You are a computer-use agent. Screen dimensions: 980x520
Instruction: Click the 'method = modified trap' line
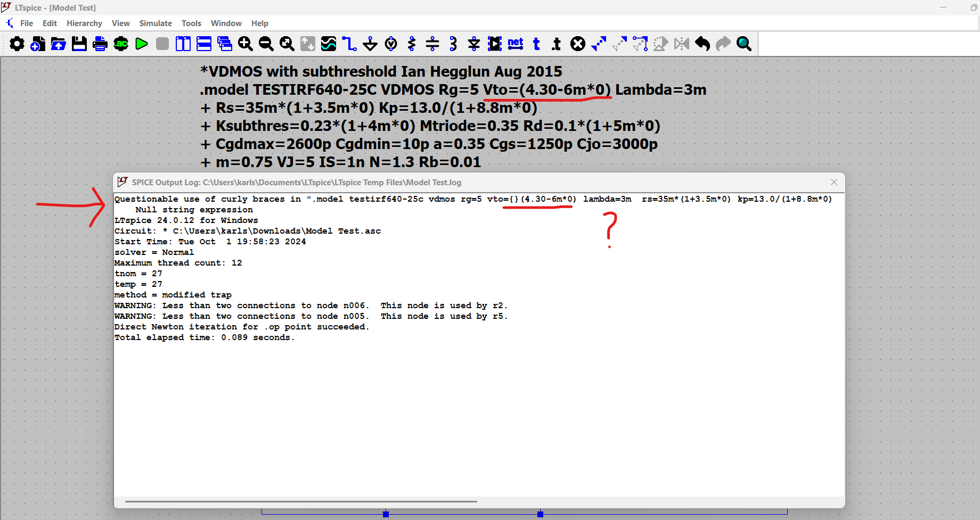[x=173, y=295]
